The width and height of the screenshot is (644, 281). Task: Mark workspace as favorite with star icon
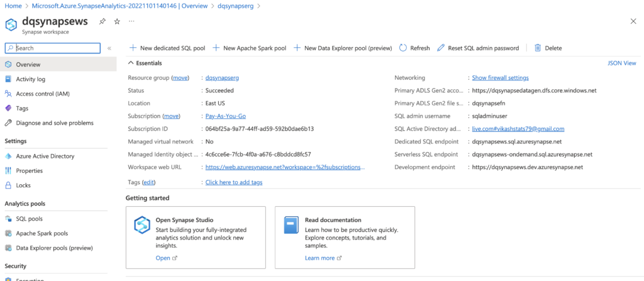(117, 21)
